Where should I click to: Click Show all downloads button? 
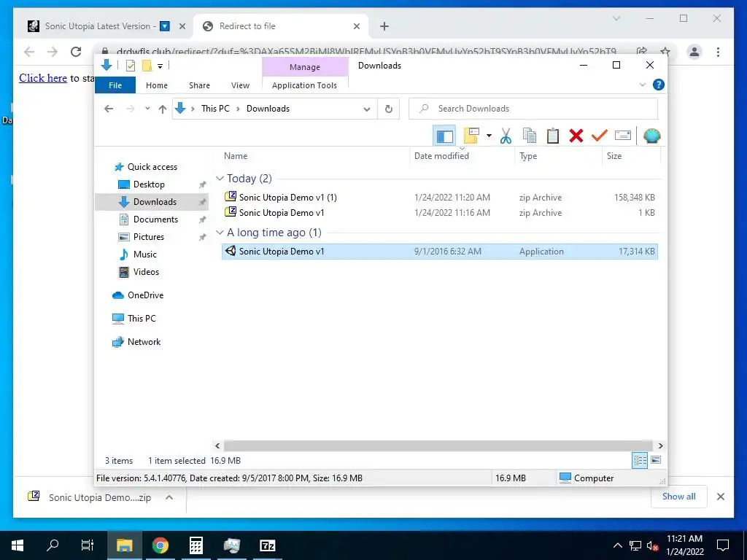click(679, 497)
